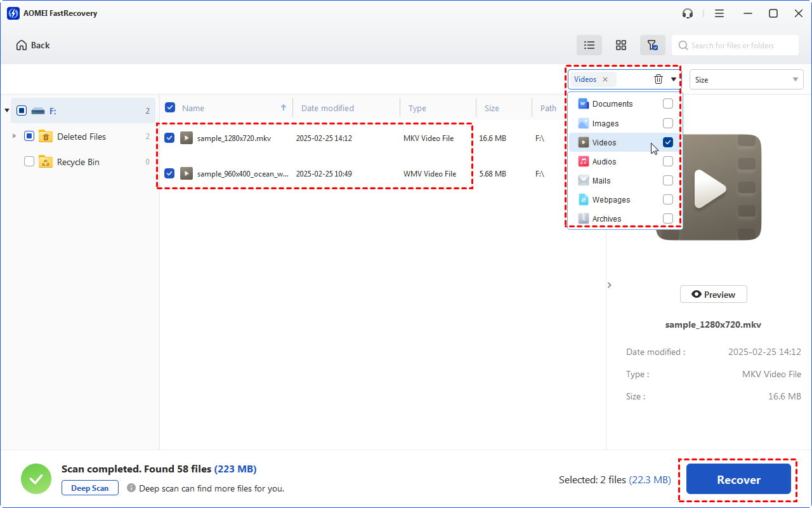Collapse the file type filter dropdown arrow
This screenshot has height=508, width=812.
tap(674, 79)
